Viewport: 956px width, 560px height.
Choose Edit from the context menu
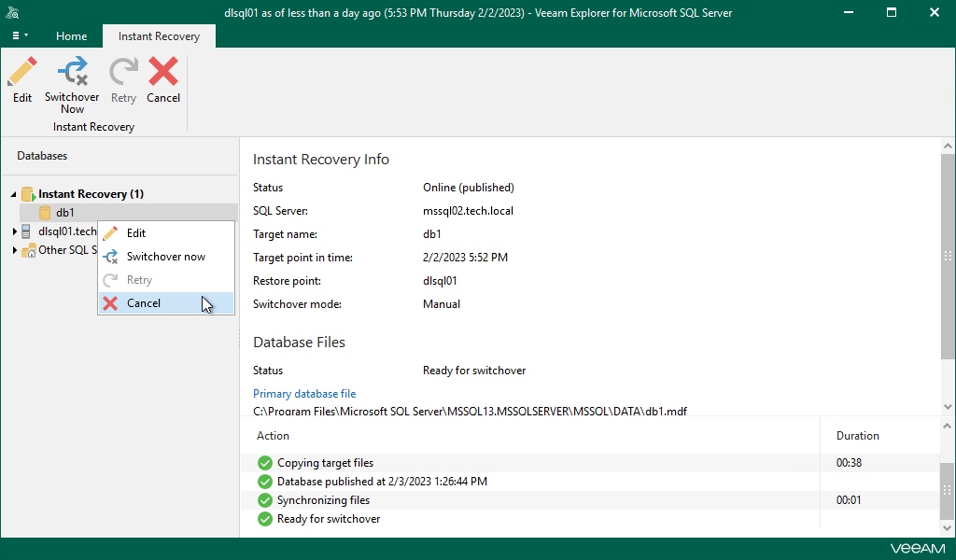[x=166, y=232]
